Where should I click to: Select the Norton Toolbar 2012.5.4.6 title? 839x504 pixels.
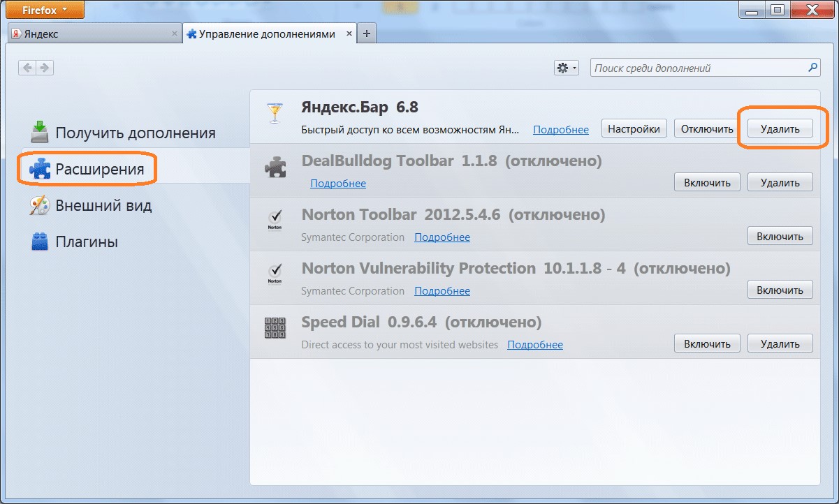[x=401, y=214]
